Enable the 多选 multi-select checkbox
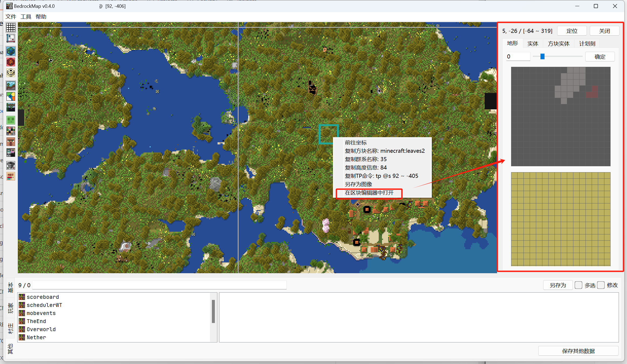 point(578,285)
